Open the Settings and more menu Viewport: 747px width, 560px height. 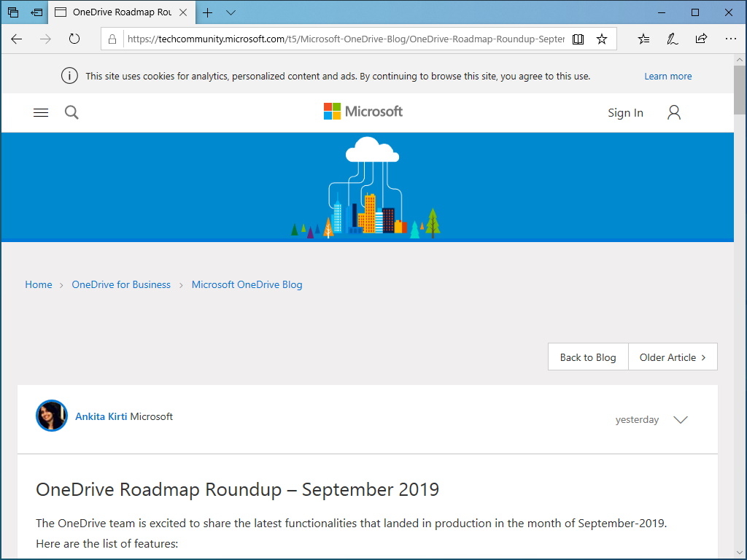click(731, 39)
